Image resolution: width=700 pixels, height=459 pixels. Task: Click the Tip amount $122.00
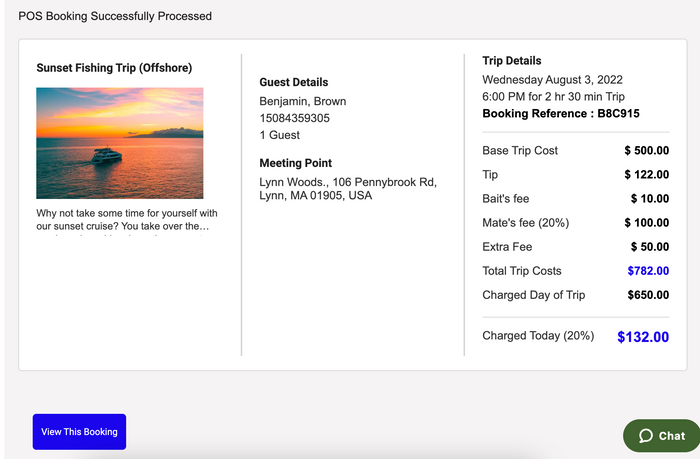(x=646, y=175)
